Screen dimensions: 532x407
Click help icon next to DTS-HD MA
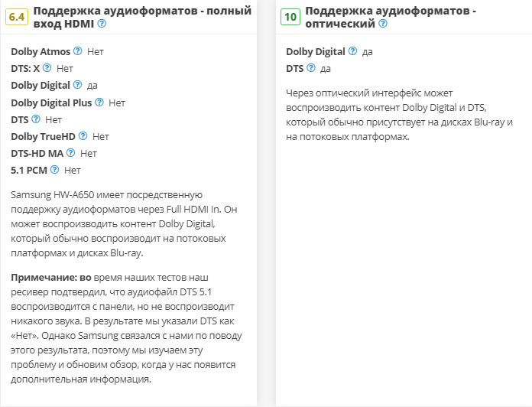click(x=71, y=152)
